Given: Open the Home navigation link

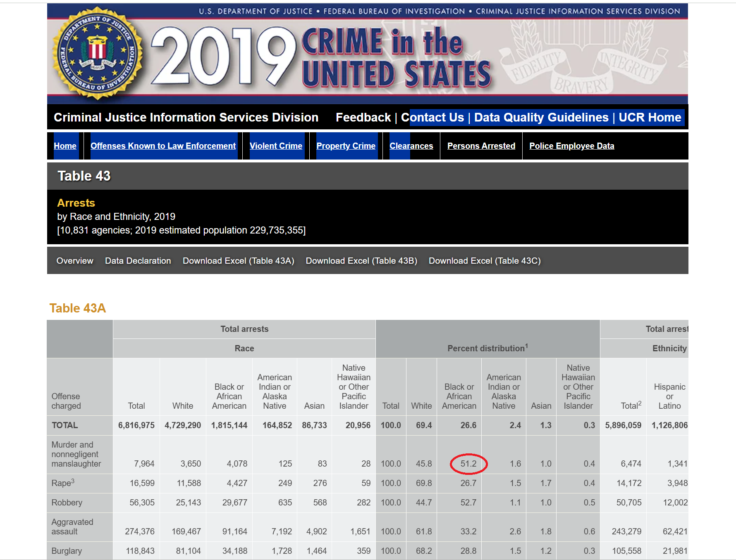Looking at the screenshot, I should 65,146.
